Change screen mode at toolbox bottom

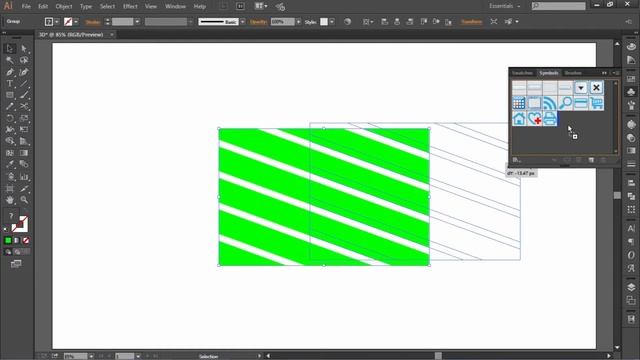(x=16, y=264)
